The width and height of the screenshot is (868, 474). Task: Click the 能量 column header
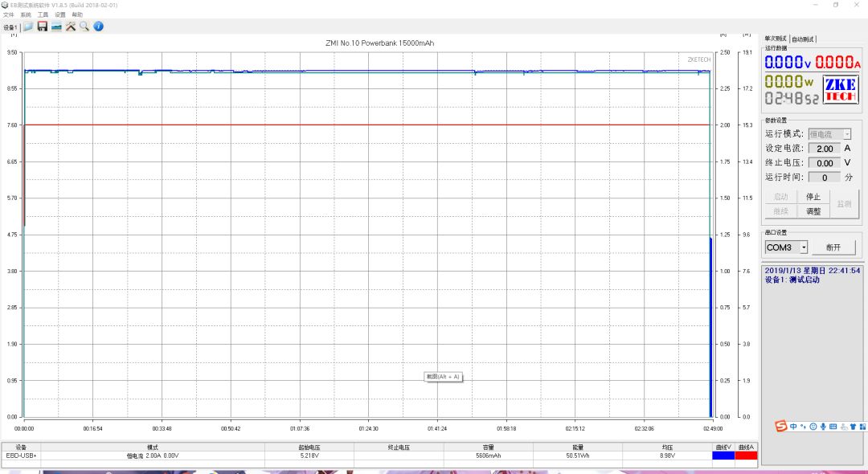point(577,447)
